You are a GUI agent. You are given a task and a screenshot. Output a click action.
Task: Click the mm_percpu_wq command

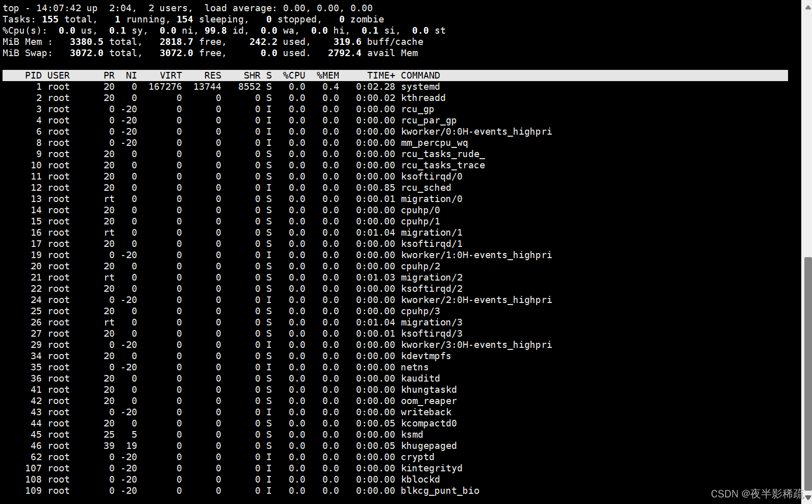(435, 143)
